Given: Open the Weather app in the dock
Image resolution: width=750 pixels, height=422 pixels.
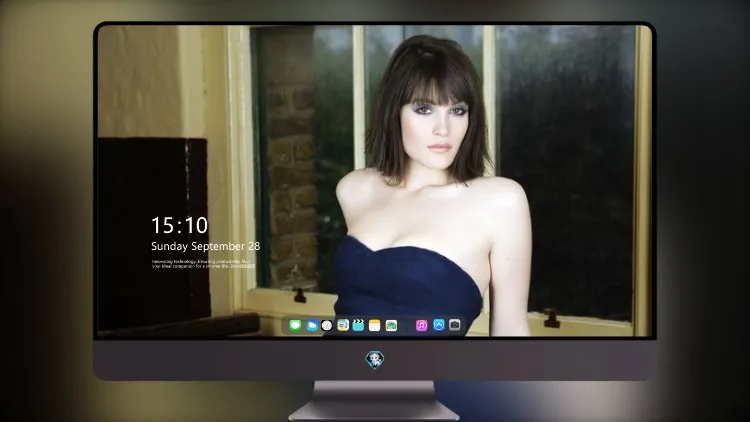Looking at the screenshot, I should [x=312, y=325].
